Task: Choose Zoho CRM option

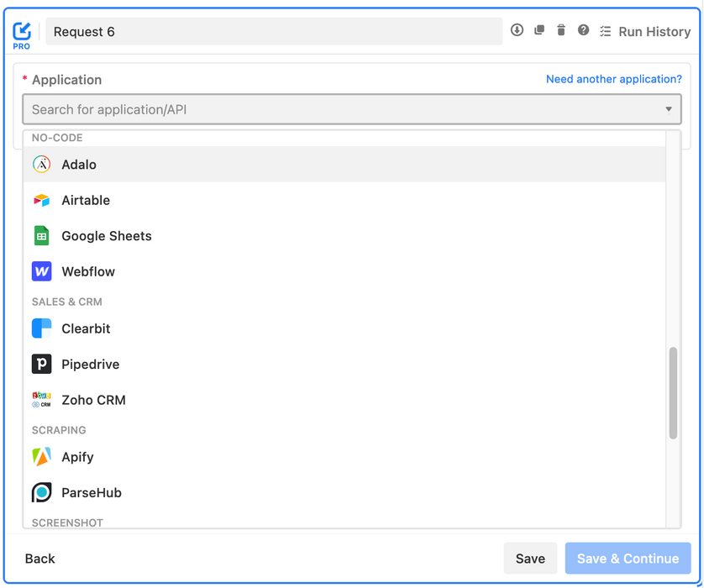Action: tap(344, 400)
